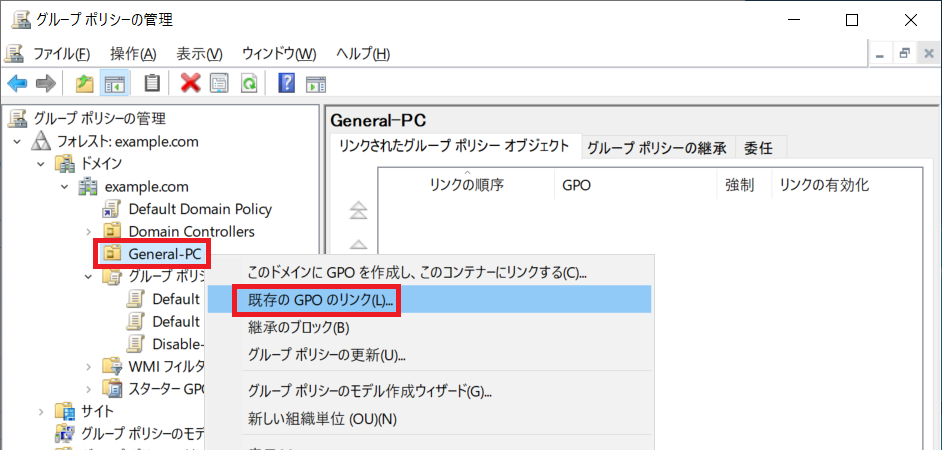
Task: Open the 操作(A) menu
Action: click(x=133, y=53)
